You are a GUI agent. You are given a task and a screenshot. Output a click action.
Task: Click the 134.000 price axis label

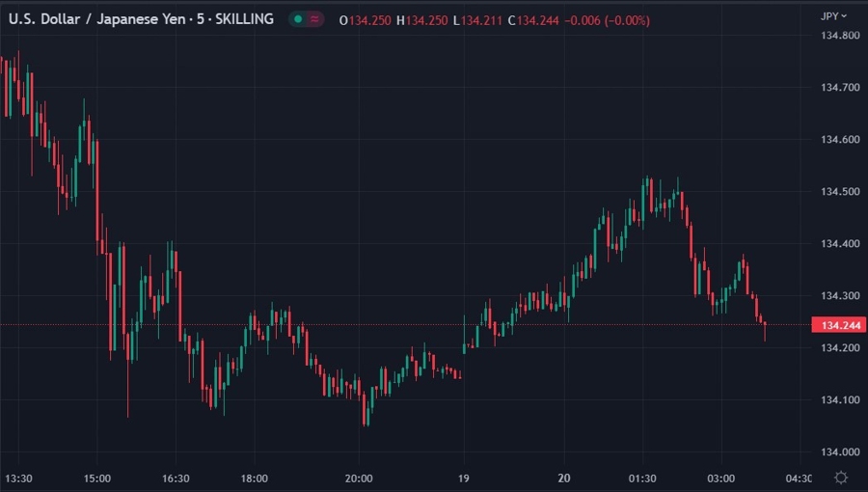click(x=840, y=451)
